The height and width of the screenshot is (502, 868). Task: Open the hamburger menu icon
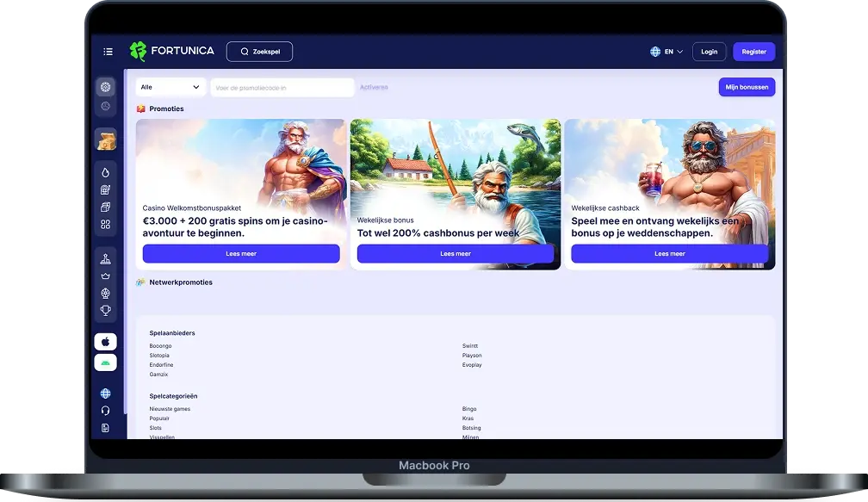tap(108, 52)
